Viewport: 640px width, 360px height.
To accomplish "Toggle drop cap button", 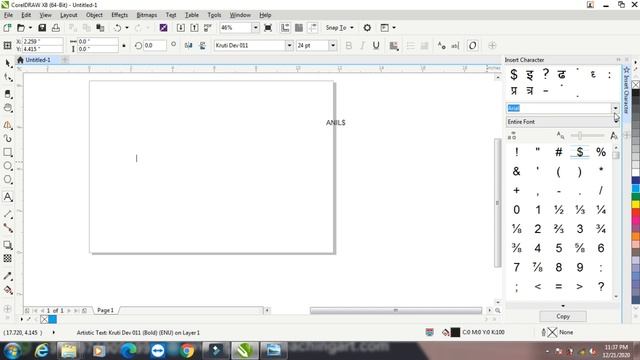I will coord(424,45).
